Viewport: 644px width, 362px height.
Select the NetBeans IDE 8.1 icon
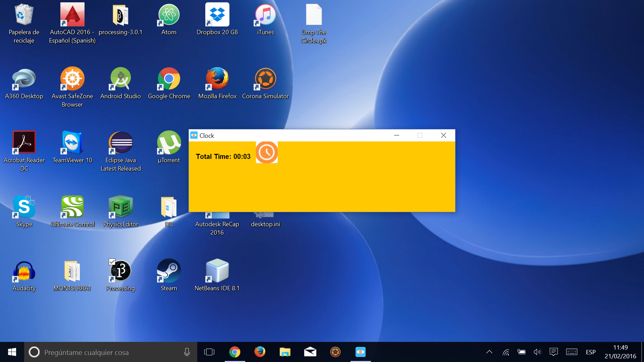pyautogui.click(x=217, y=271)
